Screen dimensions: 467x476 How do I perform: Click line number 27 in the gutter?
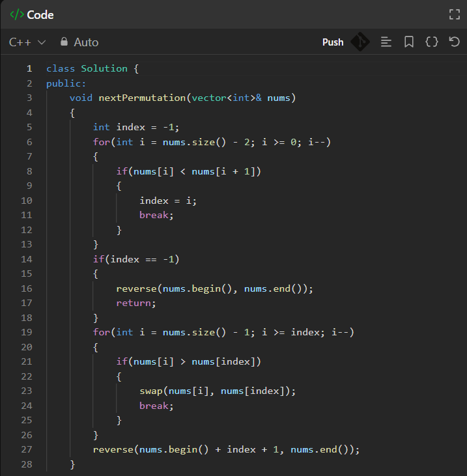pyautogui.click(x=27, y=449)
